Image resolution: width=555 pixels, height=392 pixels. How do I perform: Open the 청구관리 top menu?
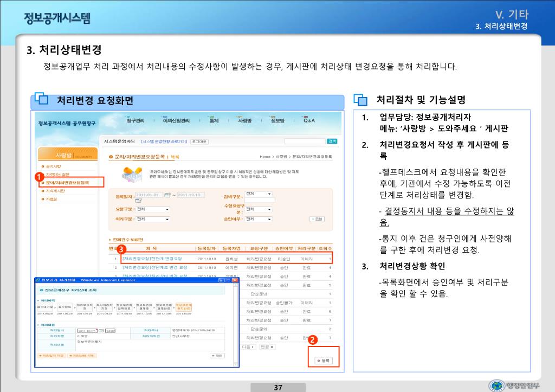click(x=135, y=120)
